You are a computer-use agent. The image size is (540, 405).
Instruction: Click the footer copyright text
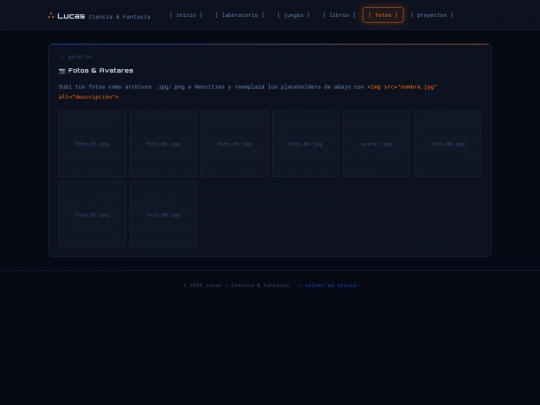[236, 285]
